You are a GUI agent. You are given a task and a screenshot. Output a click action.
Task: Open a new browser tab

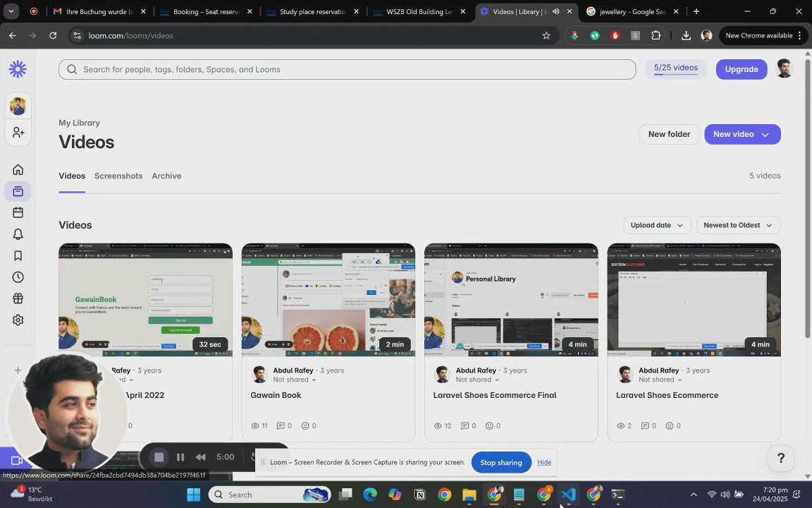click(696, 11)
